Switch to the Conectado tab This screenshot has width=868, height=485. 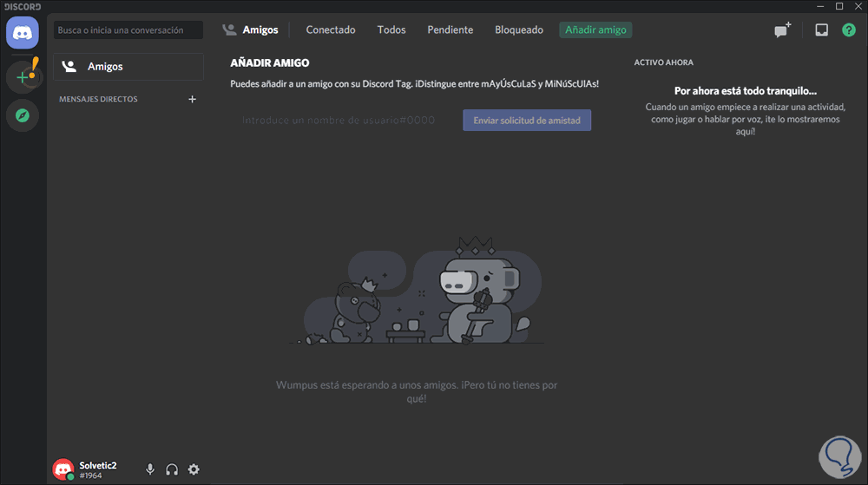[331, 29]
